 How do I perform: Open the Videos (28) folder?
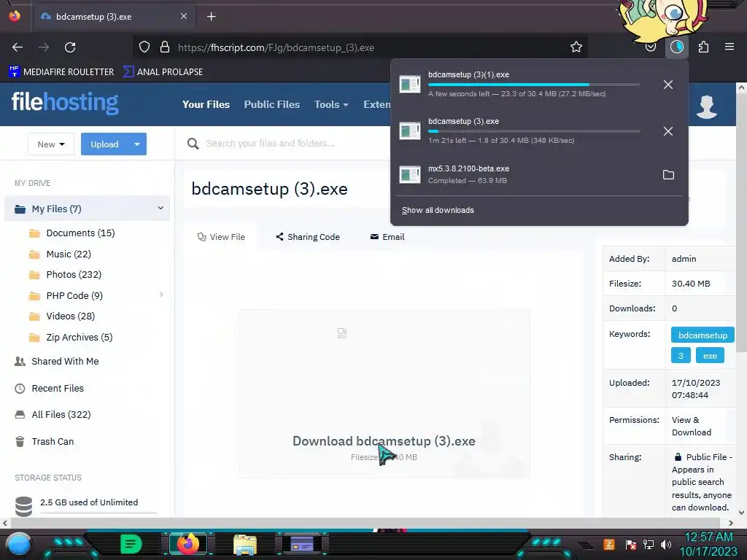(x=70, y=316)
